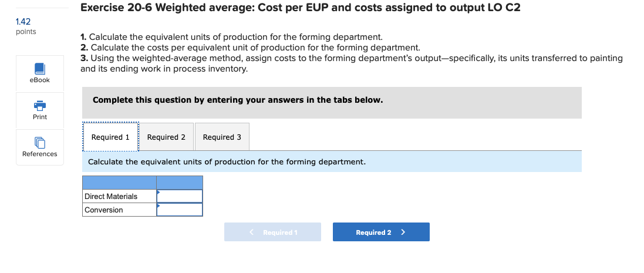This screenshot has width=644, height=273.
Task: Click the right chevron on Required 2 button
Action: click(x=403, y=232)
